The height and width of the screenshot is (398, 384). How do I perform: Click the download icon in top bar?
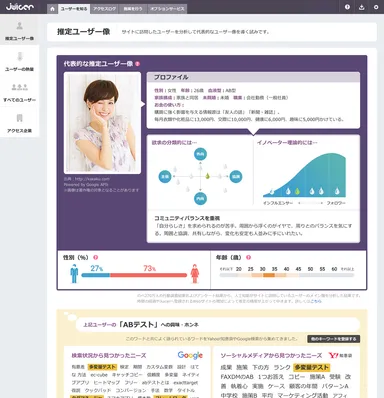click(x=362, y=7)
